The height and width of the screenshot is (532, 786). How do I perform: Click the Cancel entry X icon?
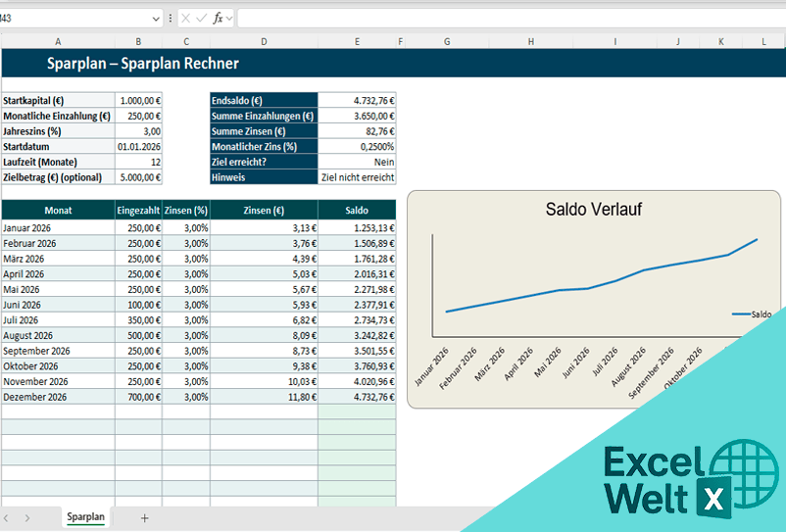tap(185, 18)
